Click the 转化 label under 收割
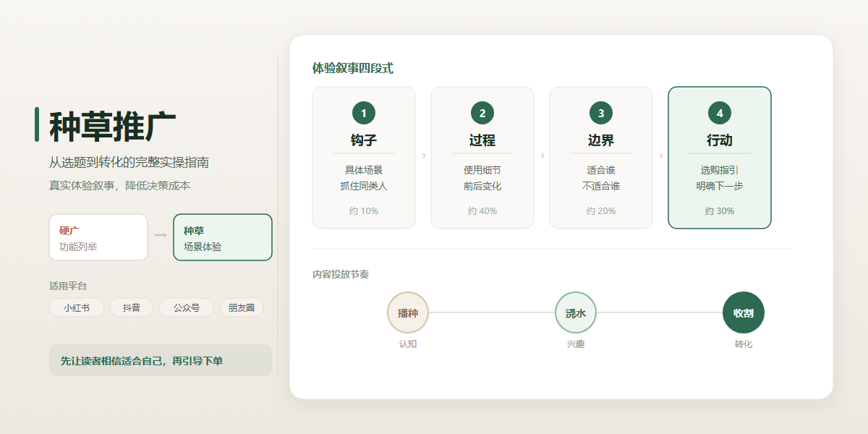The height and width of the screenshot is (434, 868). [x=744, y=344]
